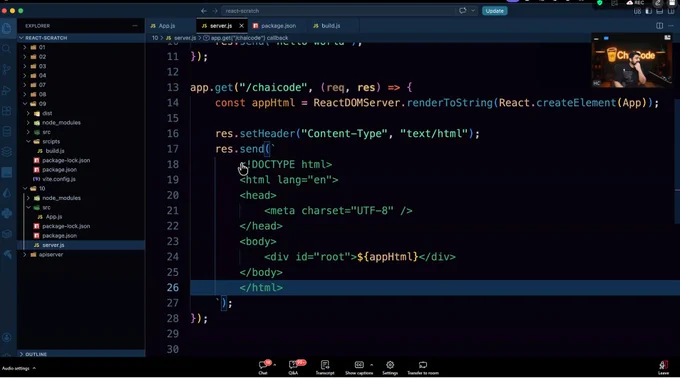The image size is (680, 378).
Task: Toggle the primary sidebar layout icon
Action: tap(648, 11)
